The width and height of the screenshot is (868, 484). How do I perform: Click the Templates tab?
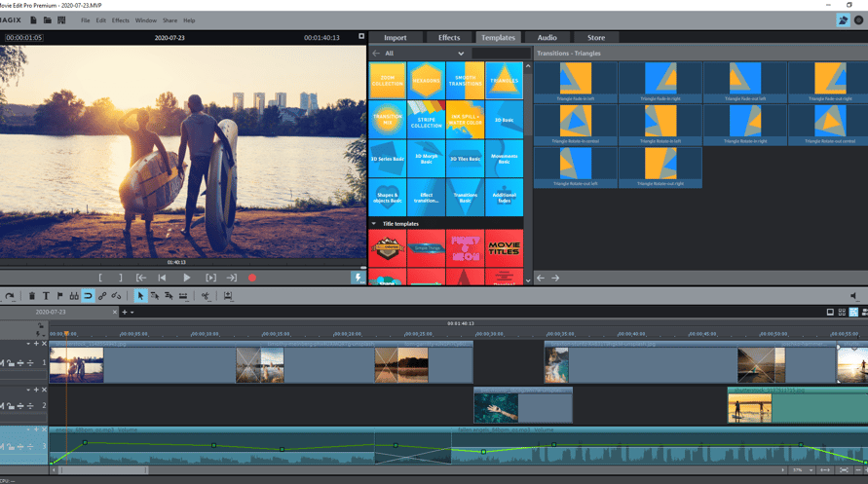pos(498,38)
